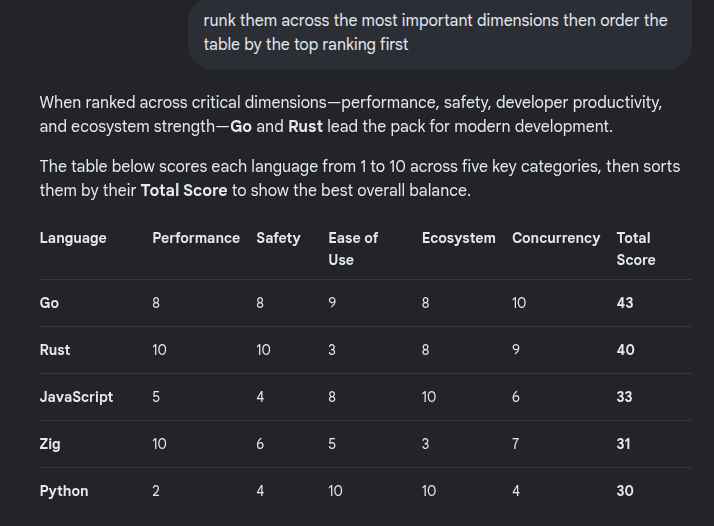The height and width of the screenshot is (526, 714).
Task: Click bold 'Go' in the intro paragraph
Action: coord(241,126)
